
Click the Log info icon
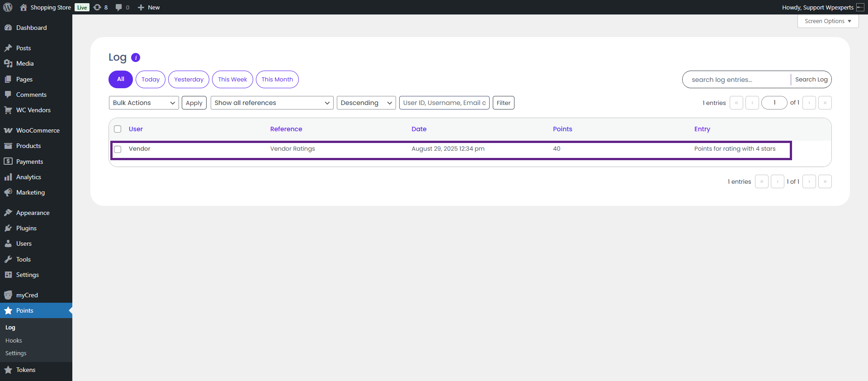[136, 57]
